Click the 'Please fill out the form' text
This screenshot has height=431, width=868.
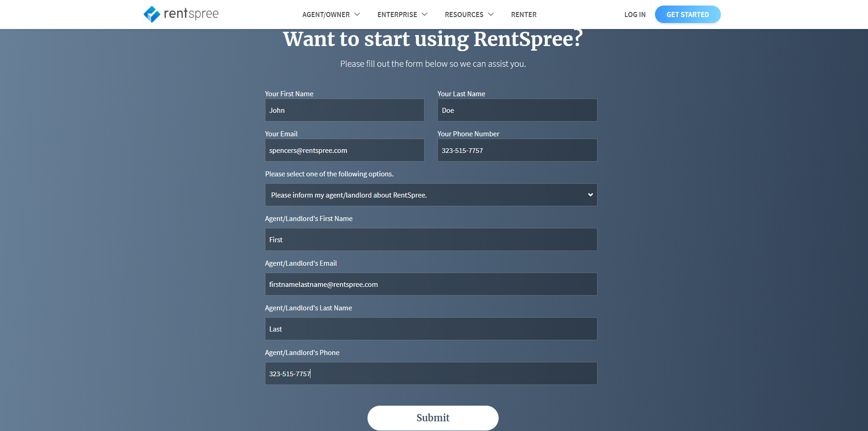pyautogui.click(x=433, y=64)
